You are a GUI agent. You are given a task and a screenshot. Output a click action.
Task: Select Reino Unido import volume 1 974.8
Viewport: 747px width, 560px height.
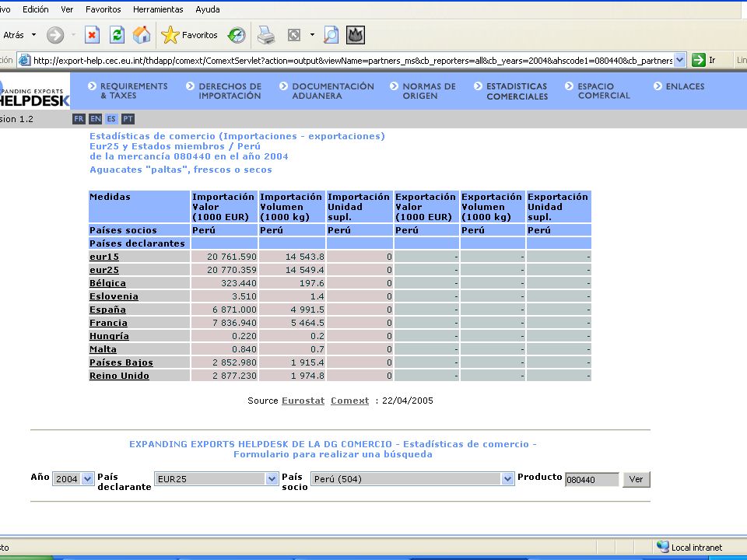click(x=307, y=376)
